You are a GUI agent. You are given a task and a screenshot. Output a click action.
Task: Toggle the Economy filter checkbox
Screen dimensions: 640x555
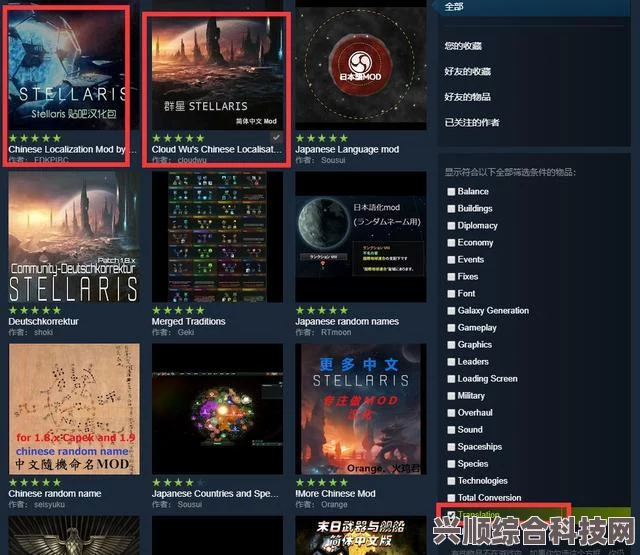point(451,243)
